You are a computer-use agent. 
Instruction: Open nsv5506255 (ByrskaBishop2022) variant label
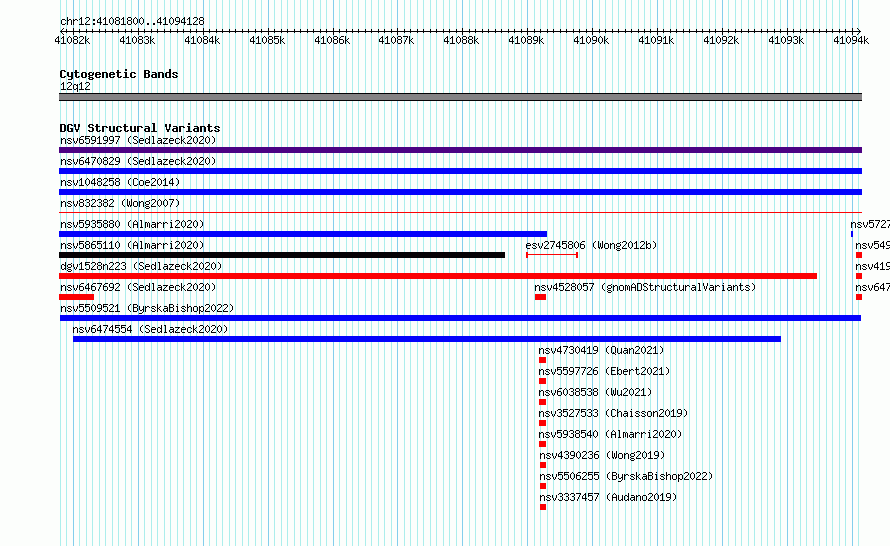pos(626,476)
